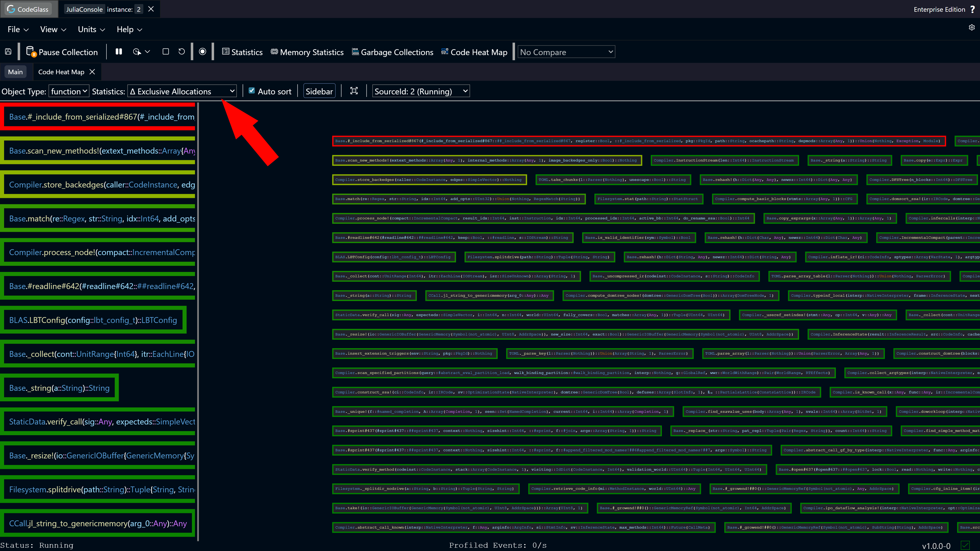The width and height of the screenshot is (980, 551).
Task: Open the Statistics view
Action: pyautogui.click(x=242, y=52)
